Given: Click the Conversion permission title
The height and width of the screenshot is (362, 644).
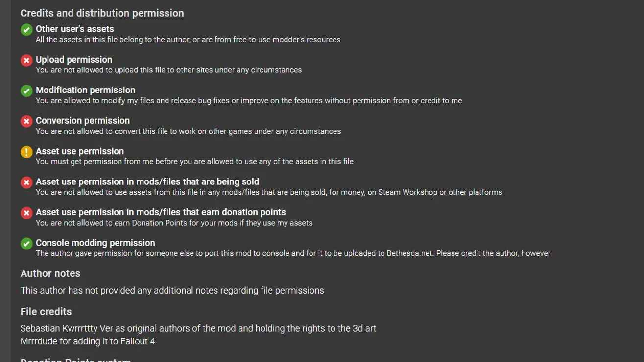Looking at the screenshot, I should pos(83,121).
